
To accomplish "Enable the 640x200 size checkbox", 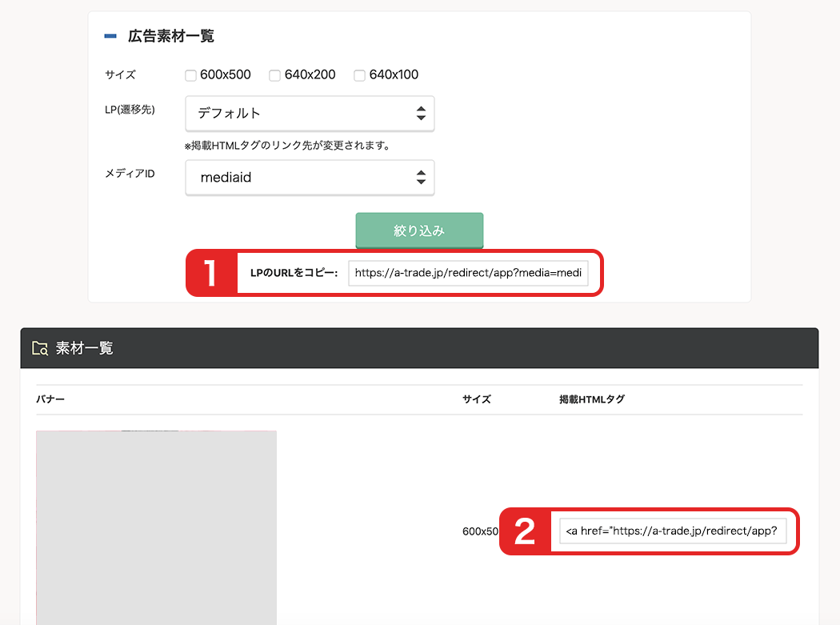I will coord(274,75).
